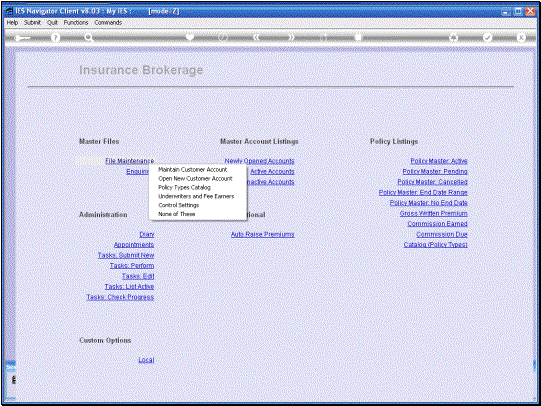Open the question mark help icon
The image size is (541, 406).
55,37
